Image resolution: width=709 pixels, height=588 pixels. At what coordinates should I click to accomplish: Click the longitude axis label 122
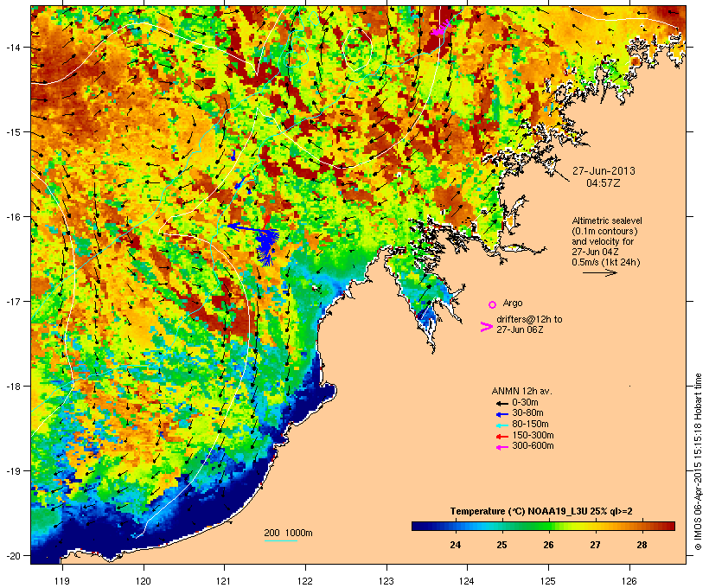click(x=305, y=581)
